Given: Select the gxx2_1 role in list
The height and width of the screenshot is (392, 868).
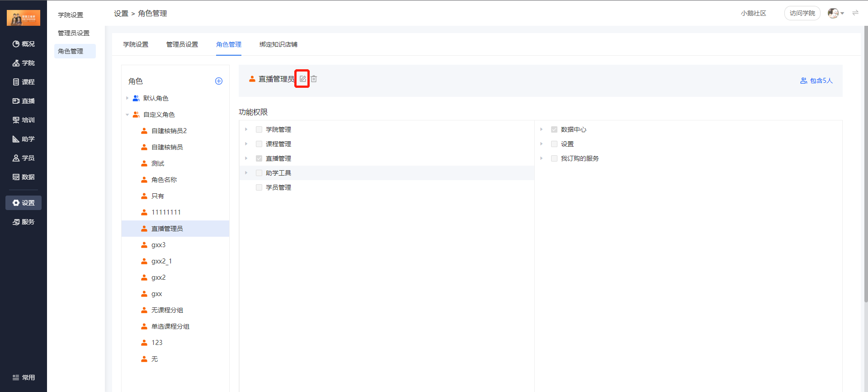Looking at the screenshot, I should point(161,261).
